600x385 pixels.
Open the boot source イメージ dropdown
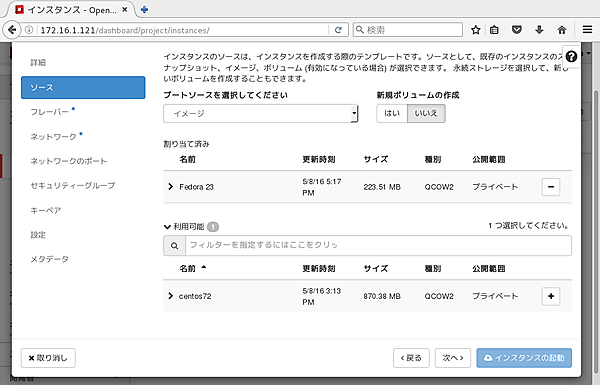(x=261, y=114)
